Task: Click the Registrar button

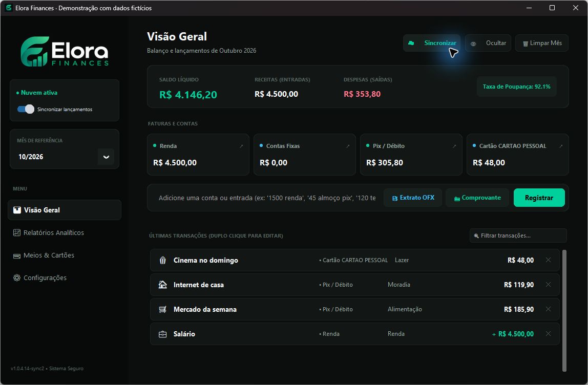Action: coord(539,198)
